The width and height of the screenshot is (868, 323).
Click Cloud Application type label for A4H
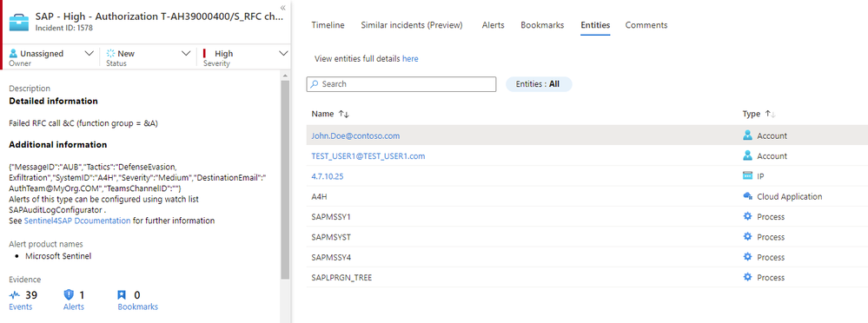(x=790, y=196)
